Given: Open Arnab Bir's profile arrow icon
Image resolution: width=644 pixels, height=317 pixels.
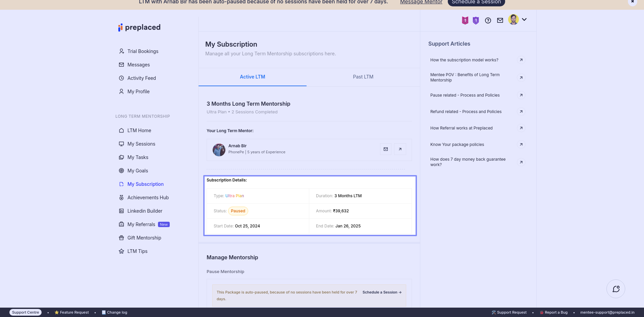Looking at the screenshot, I should pos(400,149).
